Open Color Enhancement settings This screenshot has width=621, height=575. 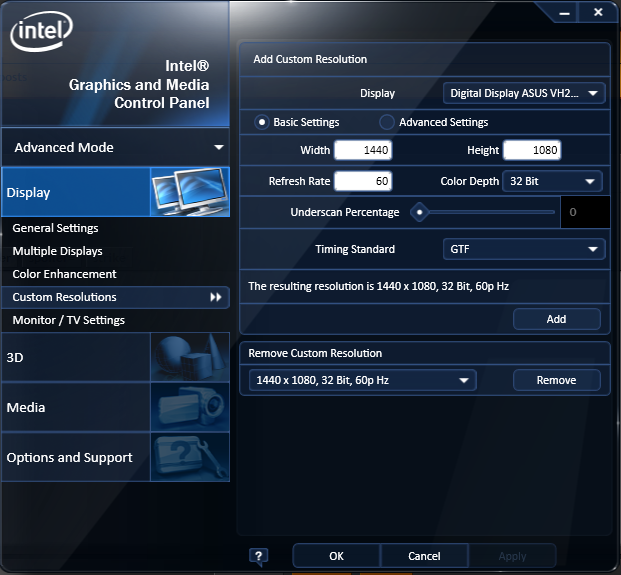click(65, 274)
